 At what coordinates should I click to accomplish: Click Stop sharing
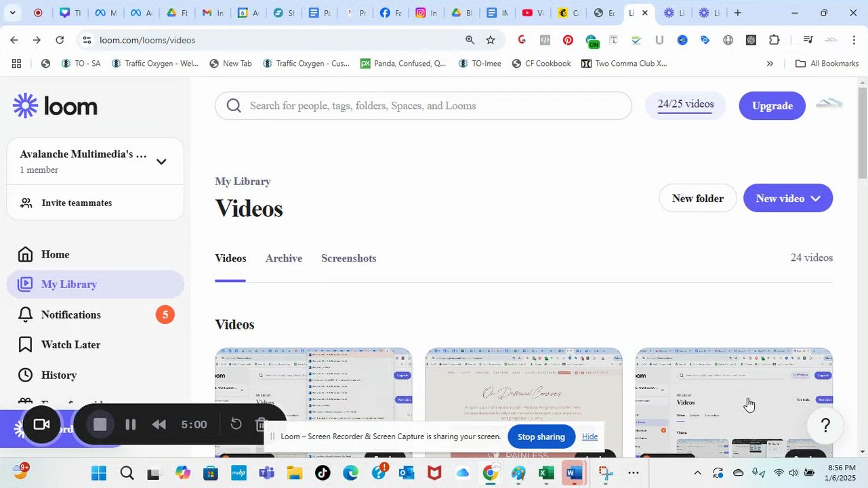click(x=541, y=436)
